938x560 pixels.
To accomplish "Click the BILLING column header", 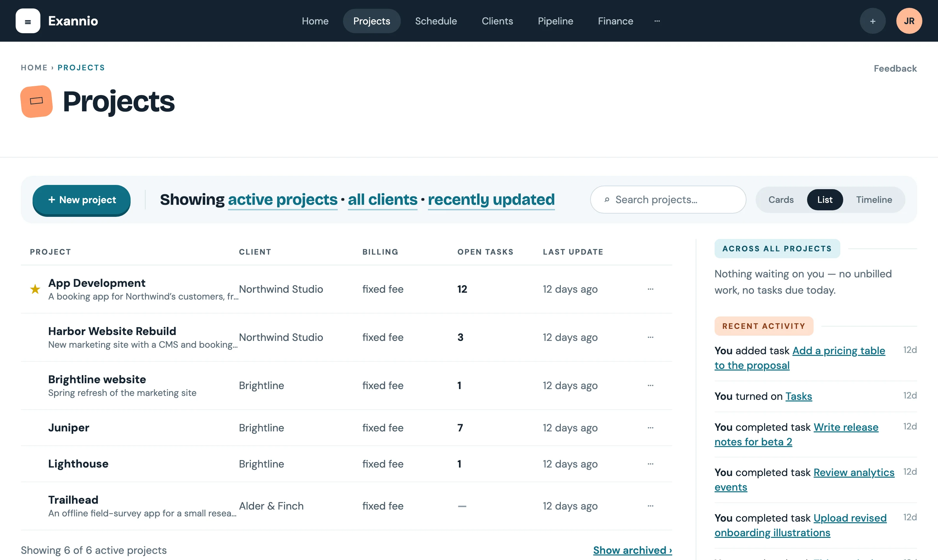I will (x=380, y=252).
